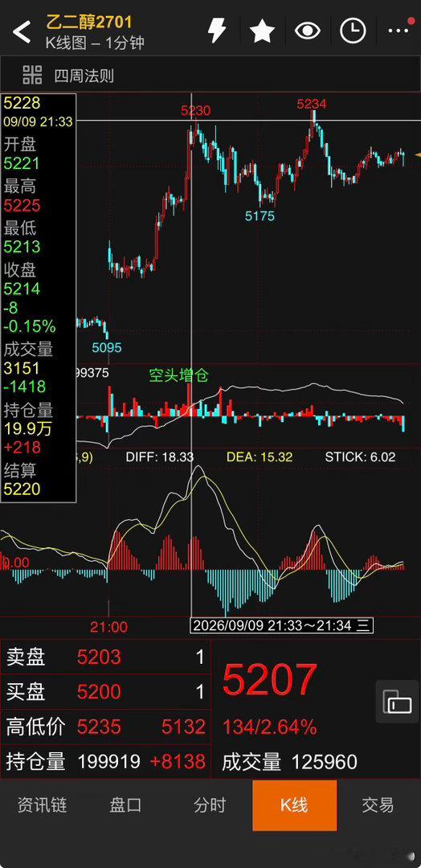Tap the 四周法则 indicator label
This screenshot has height=868, width=421.
tap(84, 76)
